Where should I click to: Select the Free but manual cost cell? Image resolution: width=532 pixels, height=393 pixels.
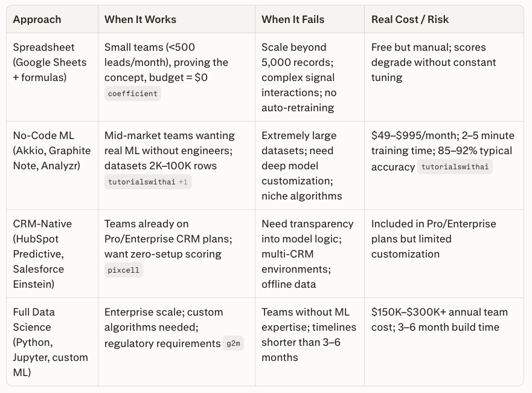(x=433, y=62)
